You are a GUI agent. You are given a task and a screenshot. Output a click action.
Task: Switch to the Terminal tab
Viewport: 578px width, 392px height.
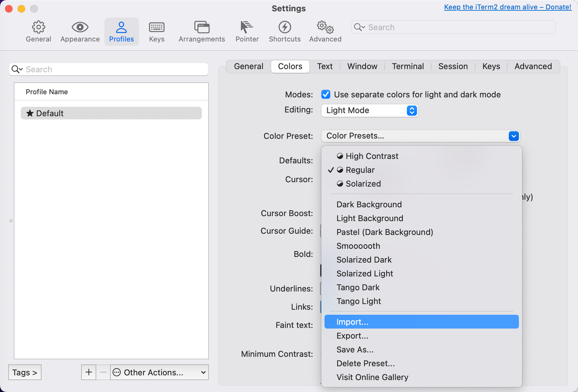tap(408, 66)
